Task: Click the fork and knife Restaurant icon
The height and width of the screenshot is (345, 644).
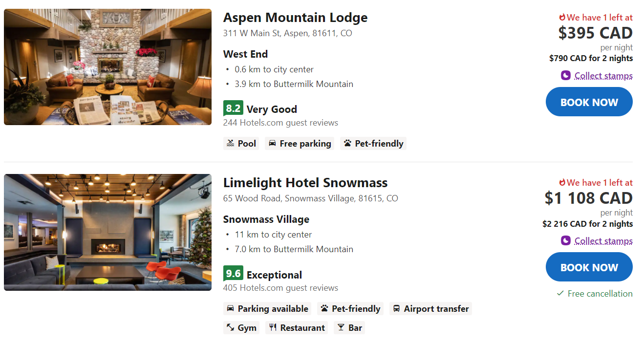Action: [x=273, y=328]
